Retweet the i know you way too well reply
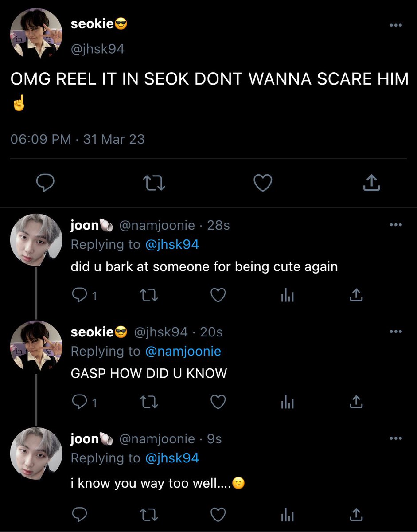Screen dimensions: 417x532 click(x=148, y=515)
